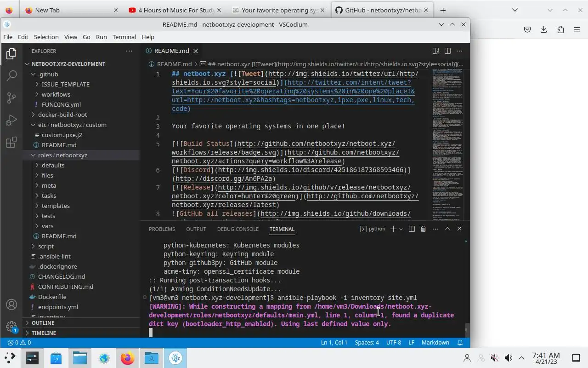Change file encoding UTF-8

393,343
